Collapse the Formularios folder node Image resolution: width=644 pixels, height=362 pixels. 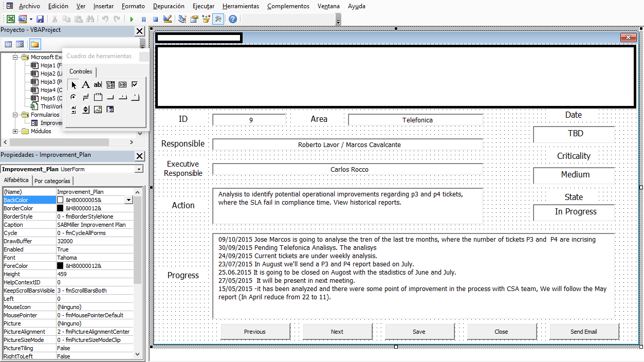[15, 115]
